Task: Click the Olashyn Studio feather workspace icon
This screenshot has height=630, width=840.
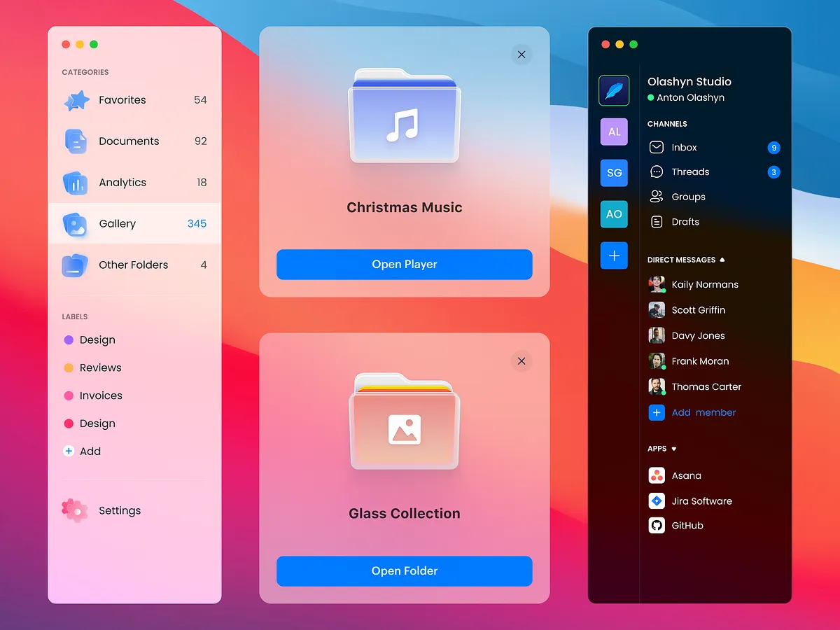Action: pos(614,90)
